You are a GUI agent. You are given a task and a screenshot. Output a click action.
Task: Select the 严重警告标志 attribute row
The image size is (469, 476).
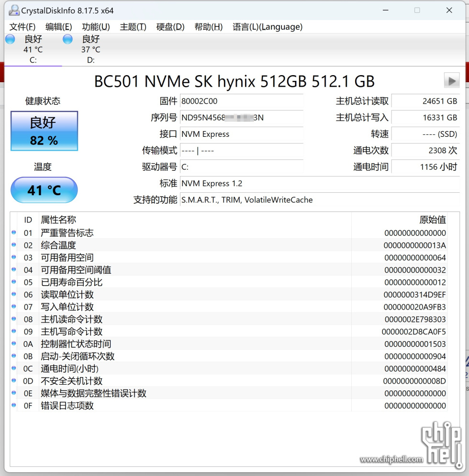pos(229,233)
